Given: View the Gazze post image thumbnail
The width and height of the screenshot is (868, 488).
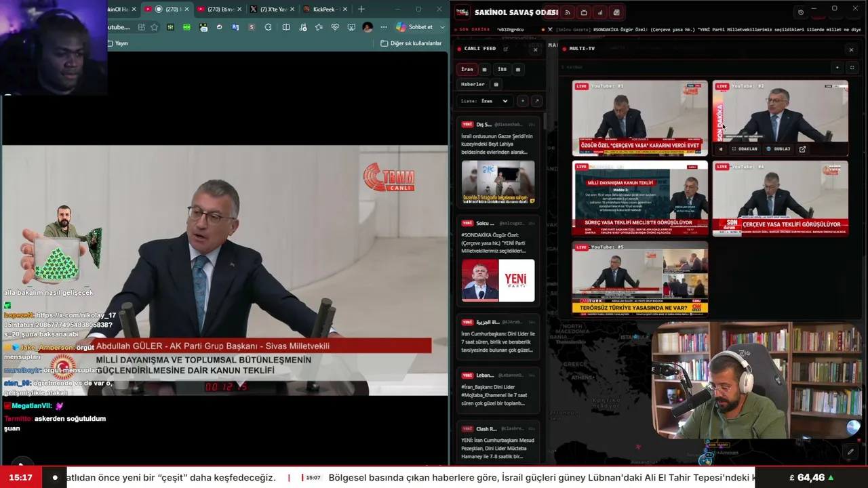Looking at the screenshot, I should pyautogui.click(x=498, y=182).
